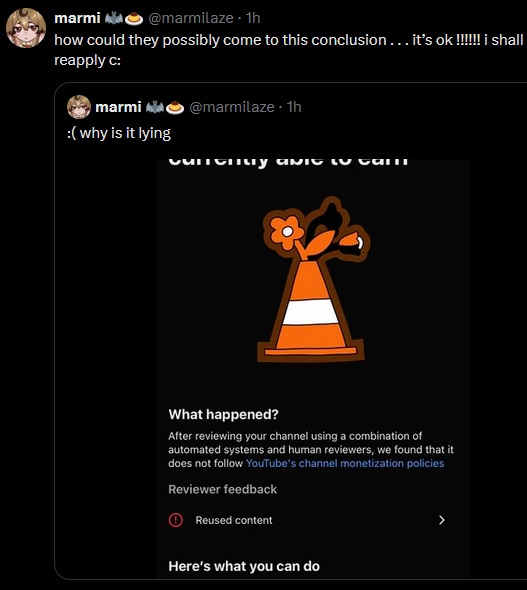Open the traffic cone screenshot image

coord(313,368)
